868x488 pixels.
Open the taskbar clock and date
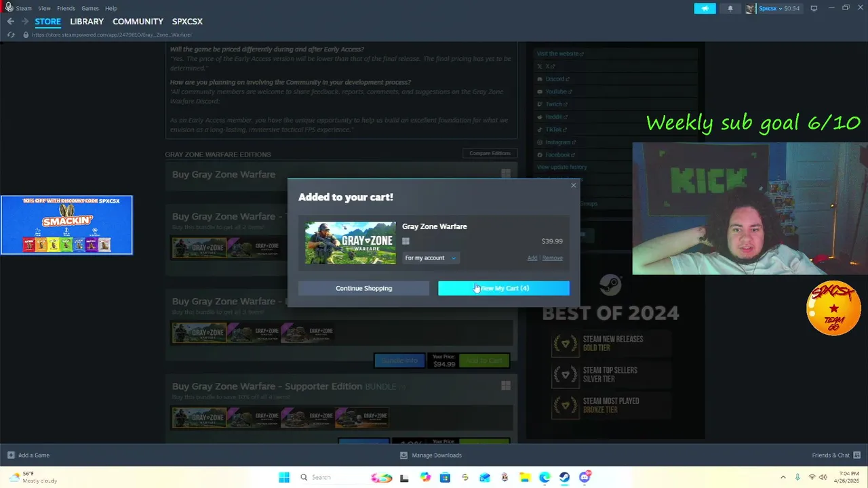[x=848, y=477]
